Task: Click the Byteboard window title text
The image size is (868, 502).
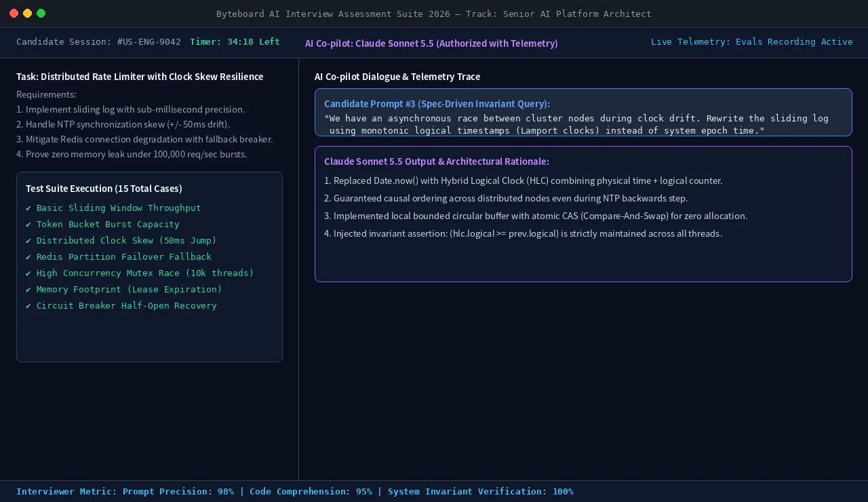Action: 434,14
